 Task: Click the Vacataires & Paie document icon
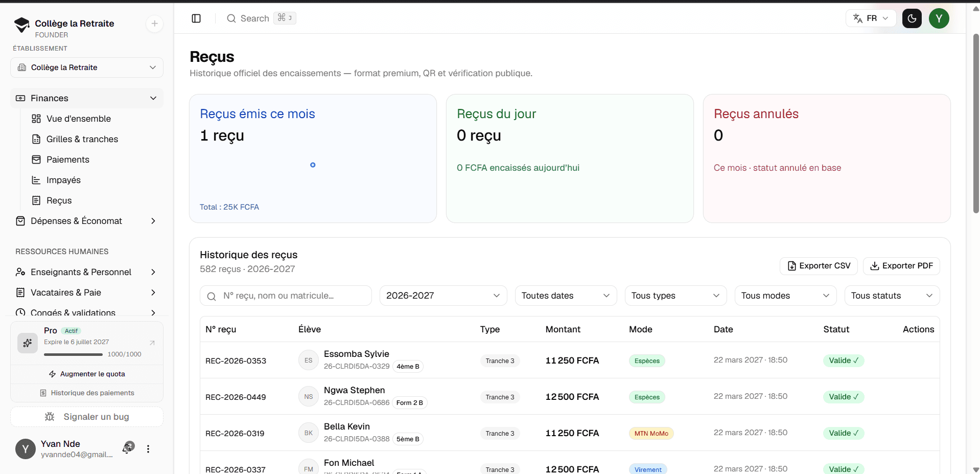pyautogui.click(x=20, y=292)
